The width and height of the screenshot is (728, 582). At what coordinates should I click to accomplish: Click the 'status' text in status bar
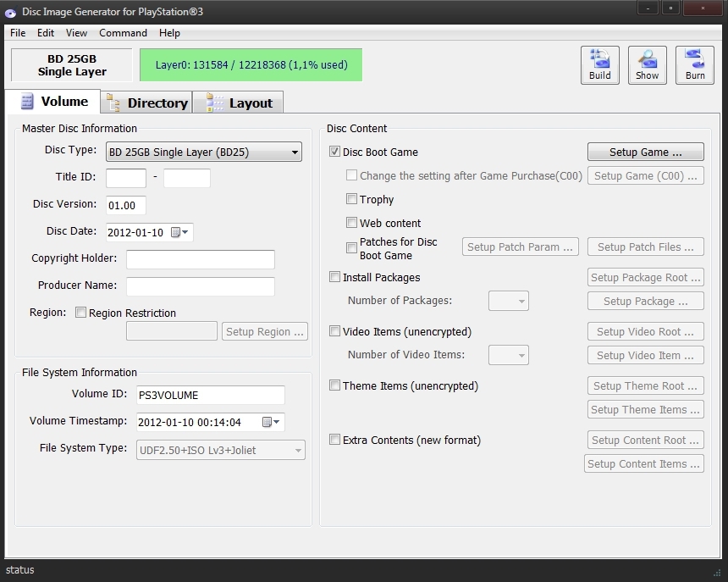[20, 570]
